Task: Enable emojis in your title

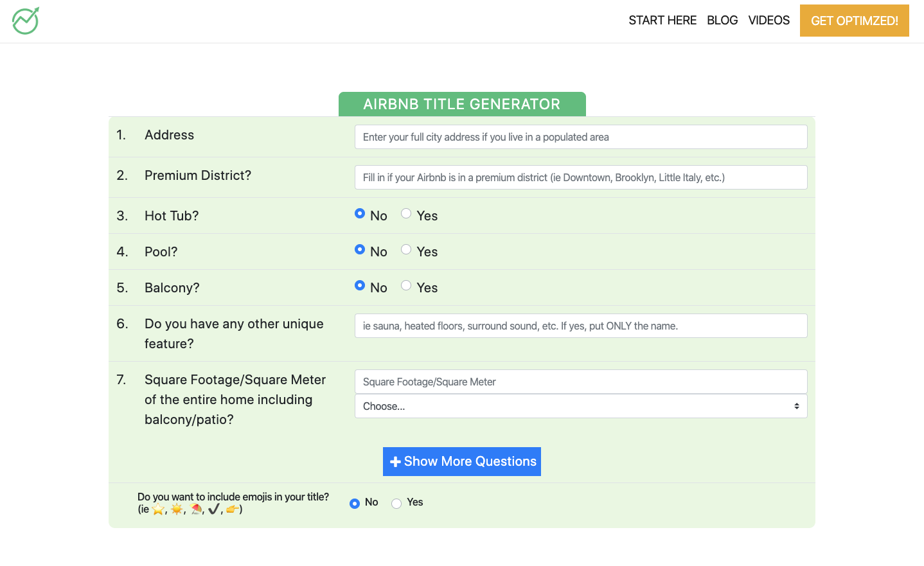Action: (x=396, y=503)
